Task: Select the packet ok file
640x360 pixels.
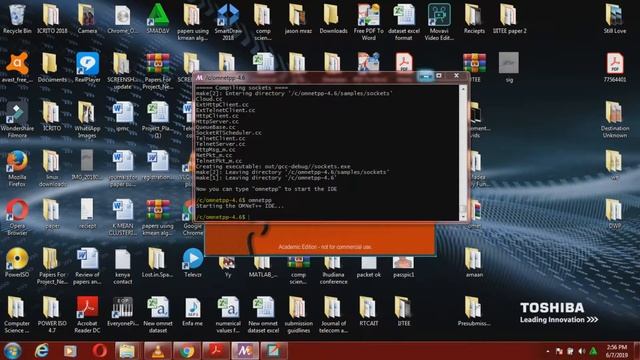Action: [368, 267]
